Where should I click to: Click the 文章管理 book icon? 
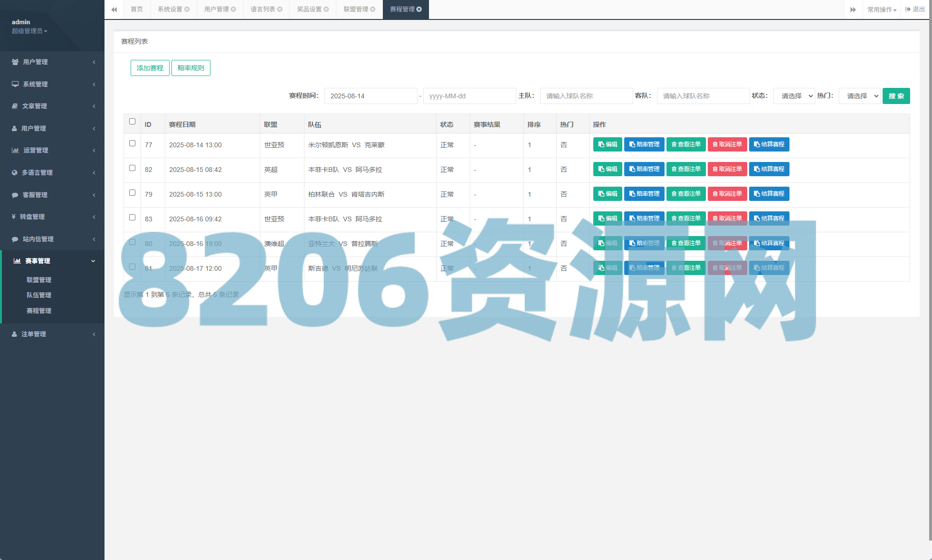15,106
